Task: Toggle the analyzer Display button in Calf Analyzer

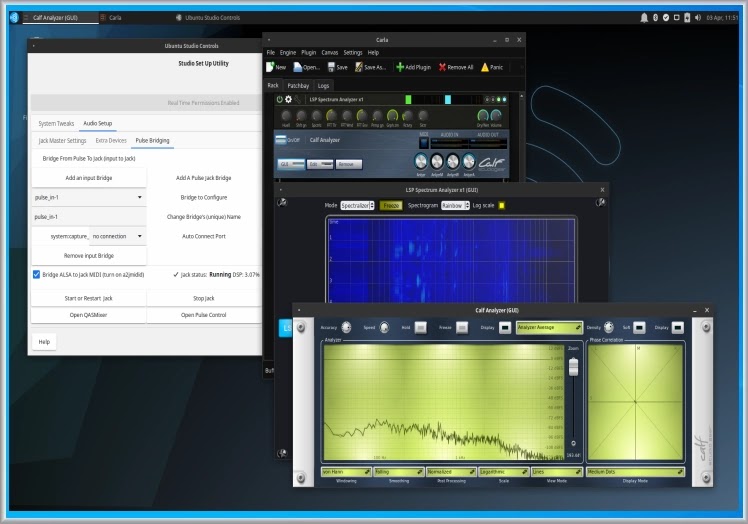Action: pyautogui.click(x=505, y=327)
